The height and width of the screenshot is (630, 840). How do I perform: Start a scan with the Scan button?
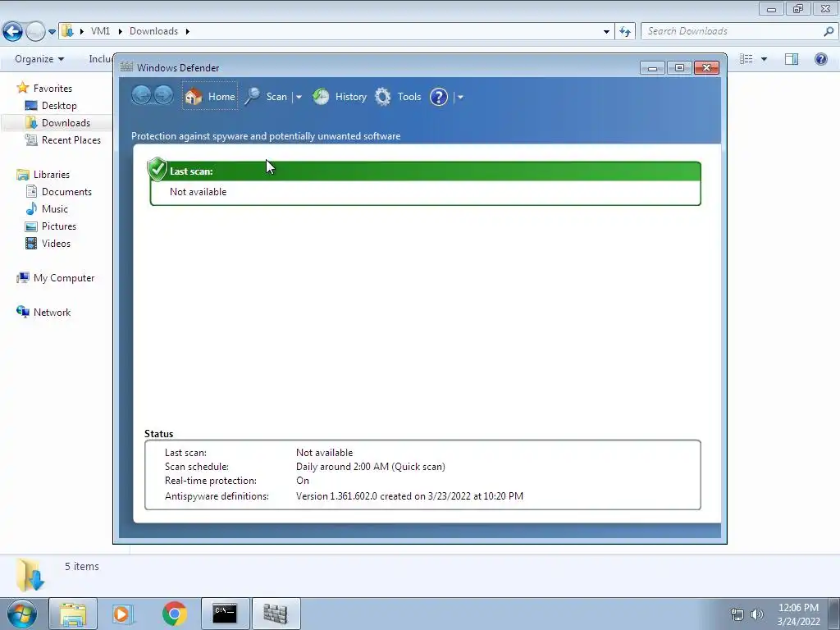pos(267,97)
